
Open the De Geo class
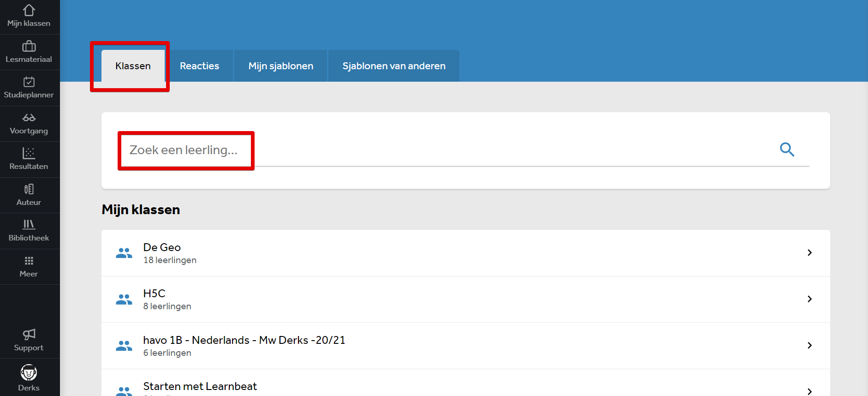click(x=466, y=253)
